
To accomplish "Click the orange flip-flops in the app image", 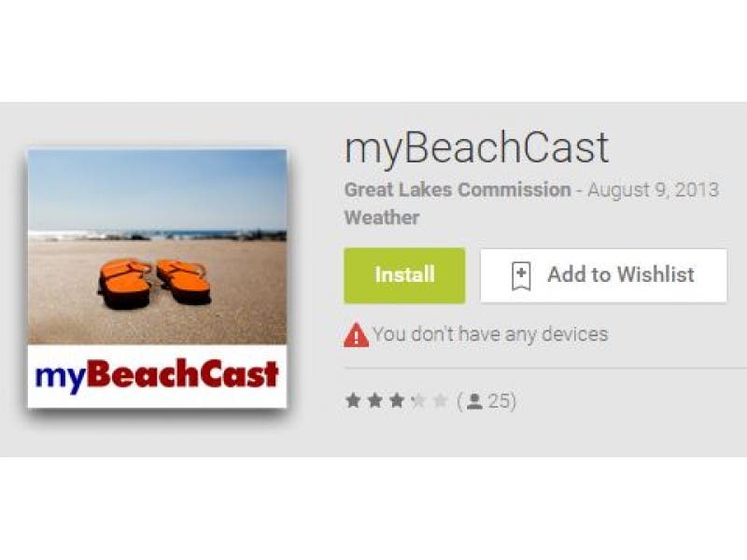I will click(155, 284).
